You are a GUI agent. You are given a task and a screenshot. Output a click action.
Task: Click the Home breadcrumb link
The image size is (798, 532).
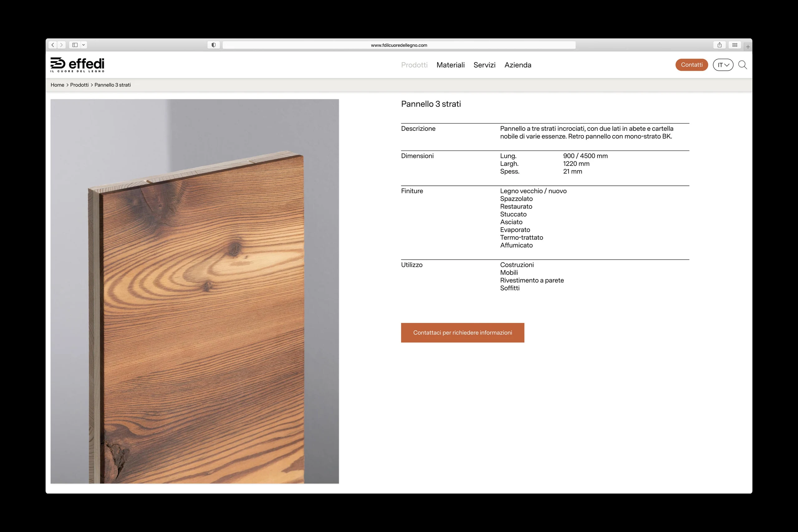click(x=57, y=85)
